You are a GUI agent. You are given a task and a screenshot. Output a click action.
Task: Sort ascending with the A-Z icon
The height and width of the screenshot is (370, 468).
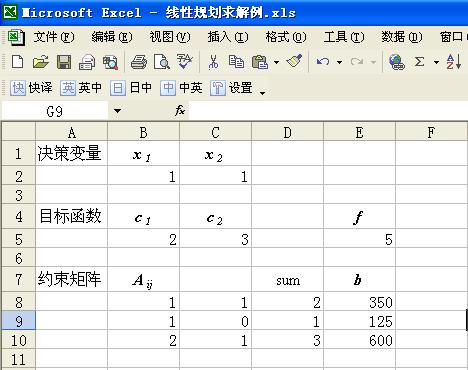454,62
